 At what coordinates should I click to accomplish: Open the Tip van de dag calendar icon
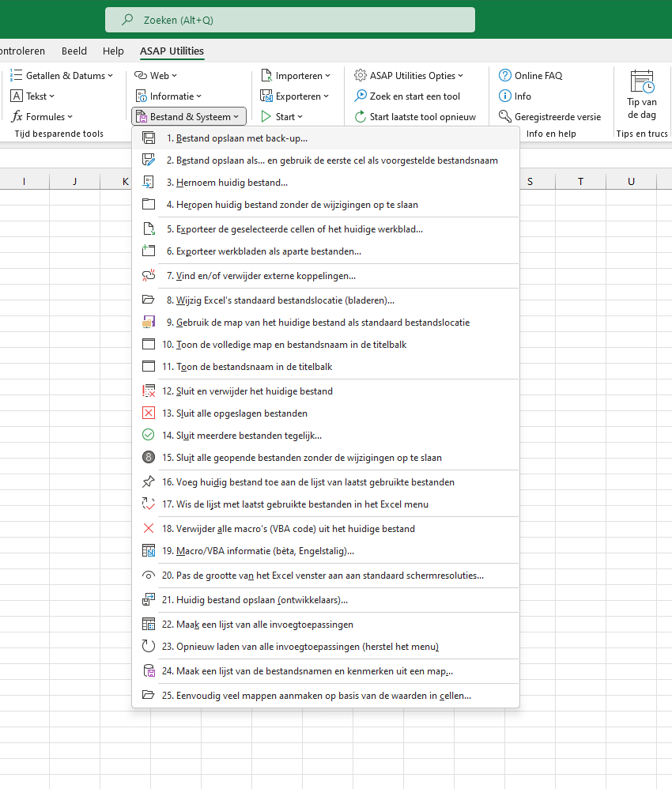point(642,81)
